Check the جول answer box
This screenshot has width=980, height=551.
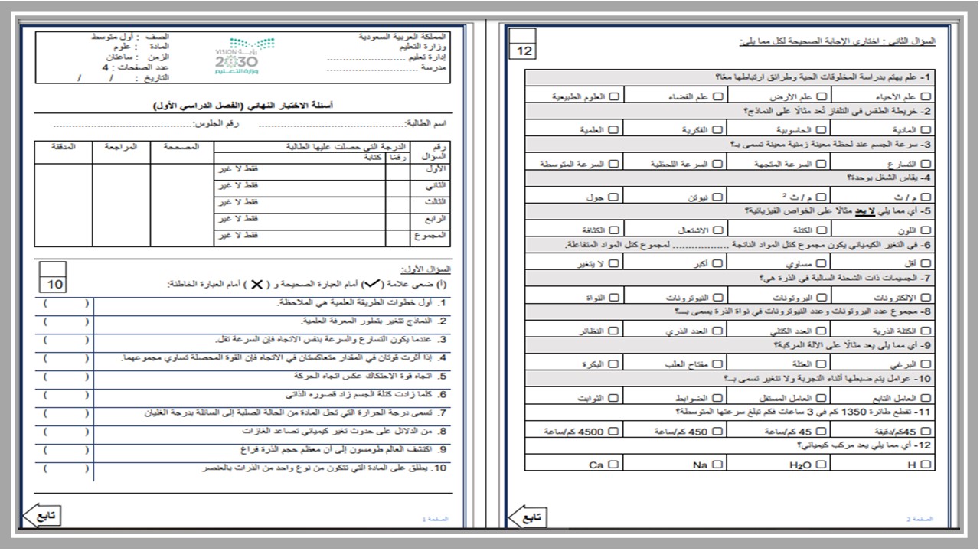point(614,197)
